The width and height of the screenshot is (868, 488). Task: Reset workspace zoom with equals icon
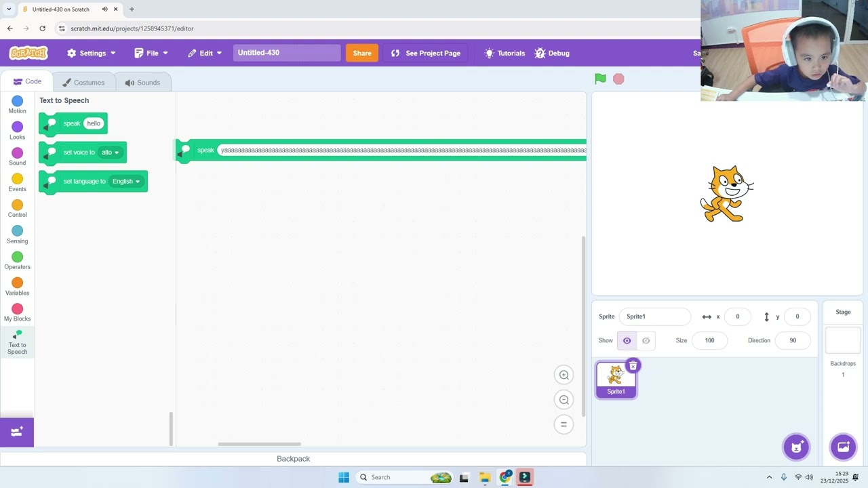click(564, 424)
